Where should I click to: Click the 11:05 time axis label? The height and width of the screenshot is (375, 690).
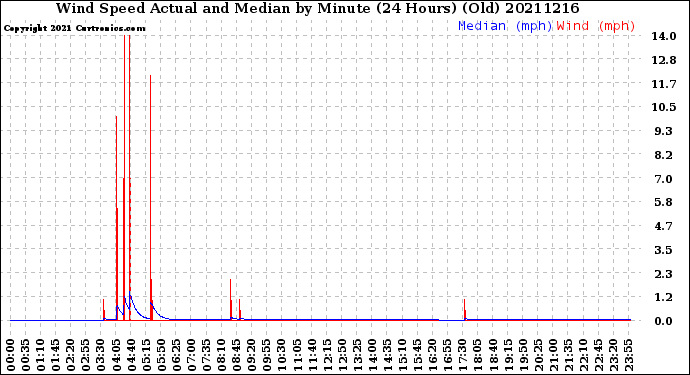[297, 354]
